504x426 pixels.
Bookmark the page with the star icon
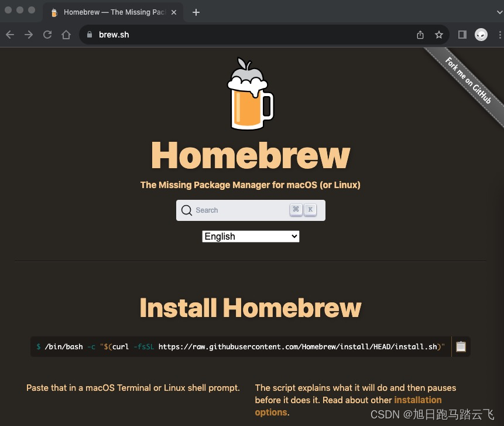439,35
